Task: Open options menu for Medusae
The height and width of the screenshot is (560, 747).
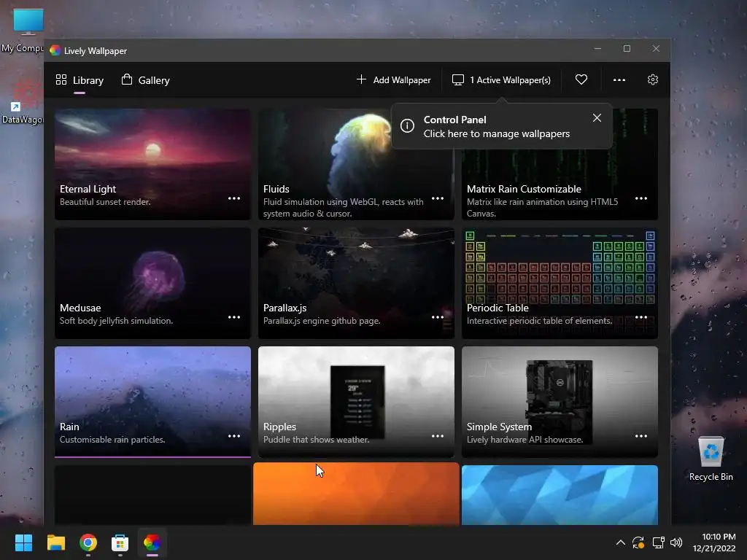Action: pos(234,317)
